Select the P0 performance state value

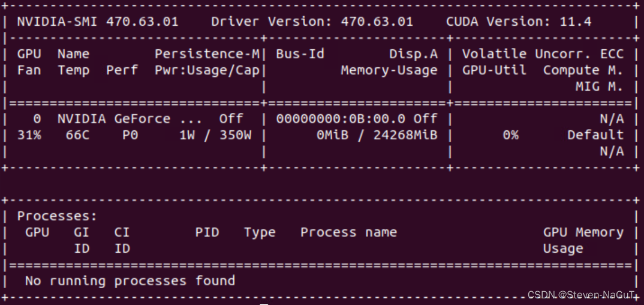tap(130, 135)
